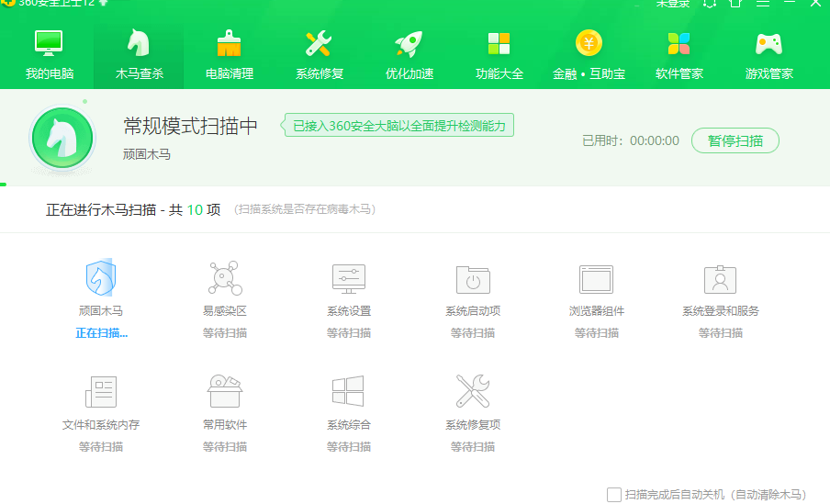Click the 金融·互助宝 coin icon
The height and width of the screenshot is (504, 830).
point(589,43)
